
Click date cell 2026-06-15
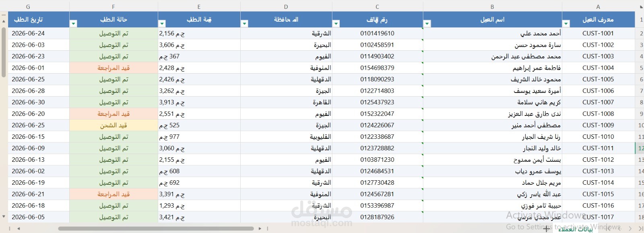click(39, 137)
